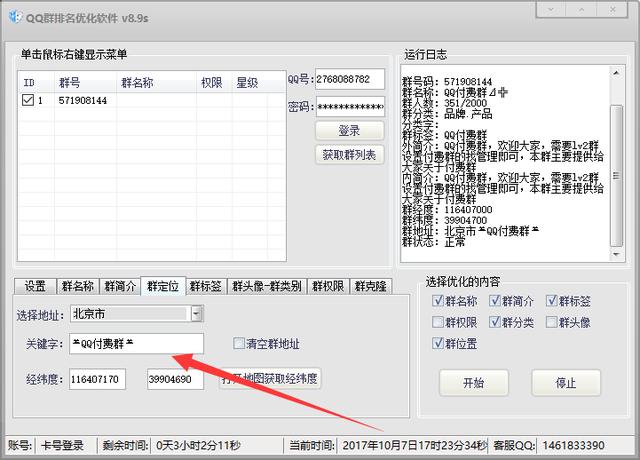Open the 选择地址 dropdown arrow
Viewport: 640px width, 460px height.
tap(197, 314)
